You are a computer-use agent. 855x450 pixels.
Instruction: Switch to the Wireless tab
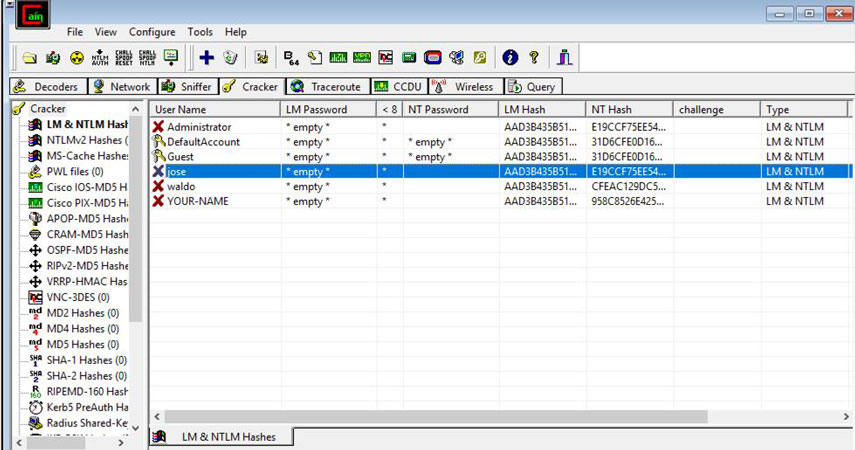[x=465, y=87]
